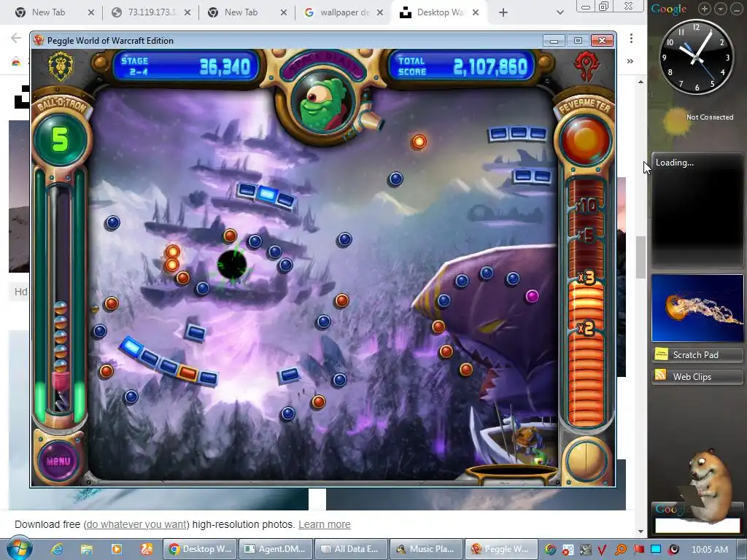The image size is (747, 560).
Task: Click the page scroll up arrow
Action: pyautogui.click(x=640, y=82)
